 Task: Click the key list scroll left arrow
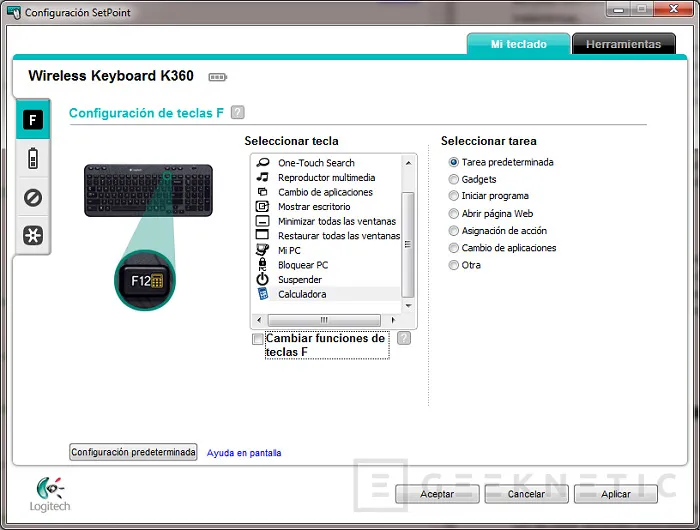(259, 320)
